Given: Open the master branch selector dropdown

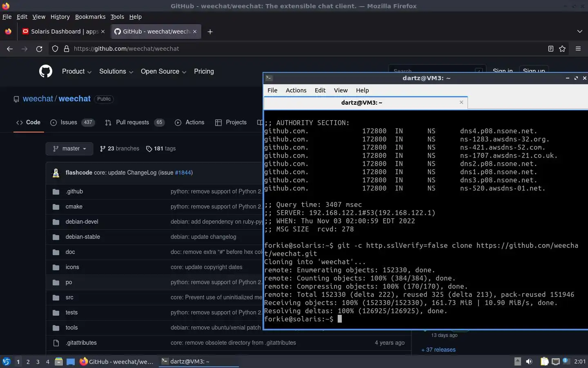Looking at the screenshot, I should pos(69,148).
